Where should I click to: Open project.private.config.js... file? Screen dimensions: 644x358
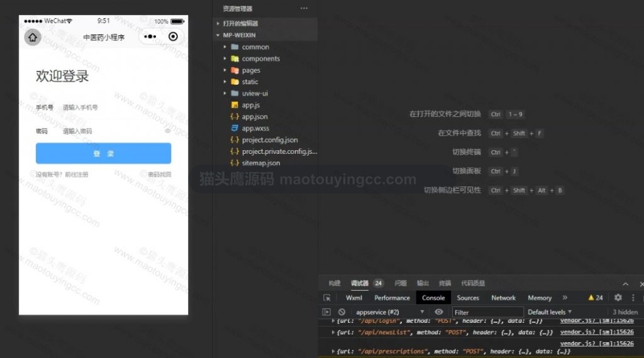tap(279, 151)
